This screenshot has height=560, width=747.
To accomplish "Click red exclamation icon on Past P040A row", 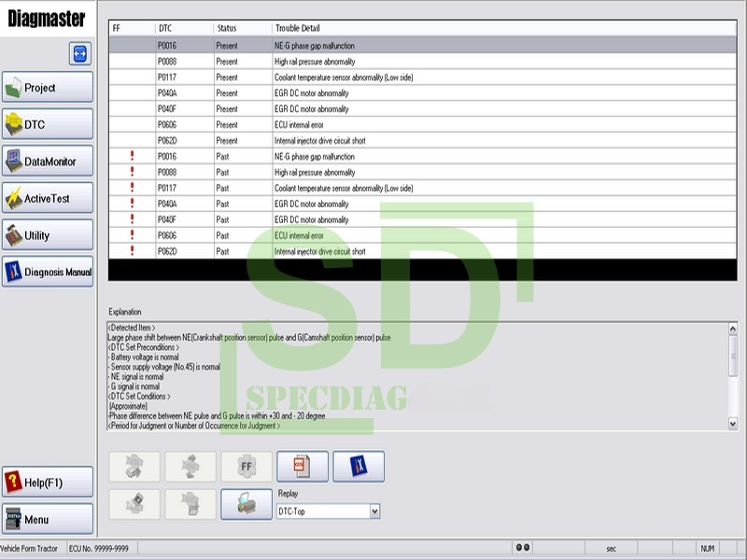I will [x=132, y=203].
